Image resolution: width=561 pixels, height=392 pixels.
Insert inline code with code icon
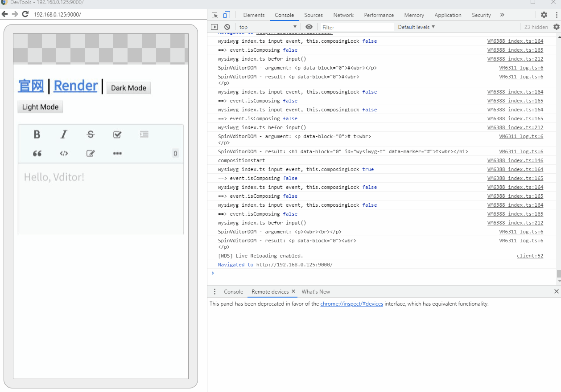(64, 153)
